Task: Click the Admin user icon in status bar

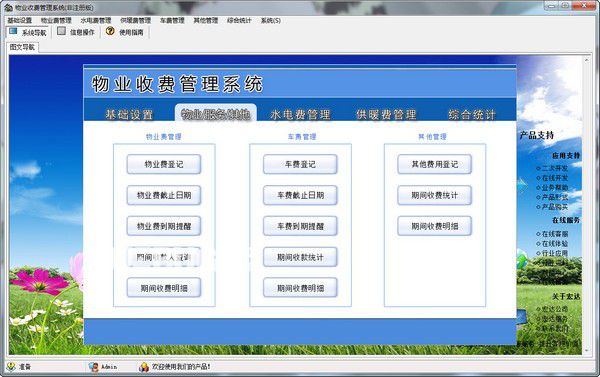Action: click(93, 367)
